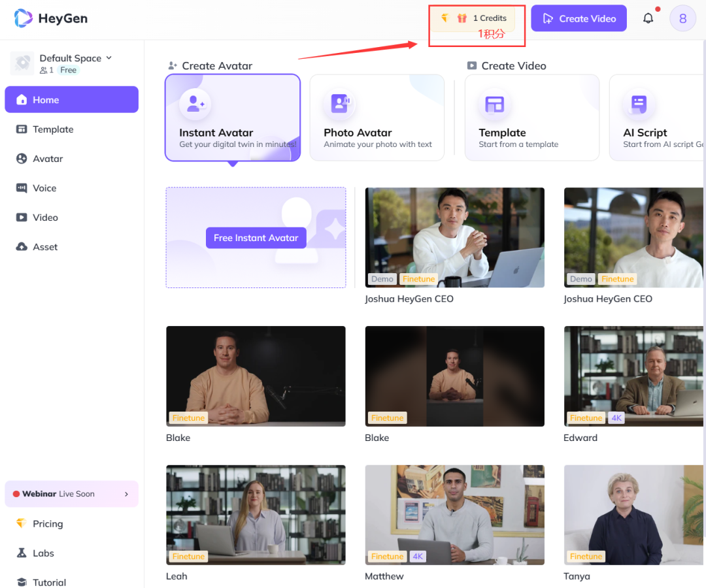Click the Home house icon in sidebar
This screenshot has width=706, height=588.
pos(22,99)
